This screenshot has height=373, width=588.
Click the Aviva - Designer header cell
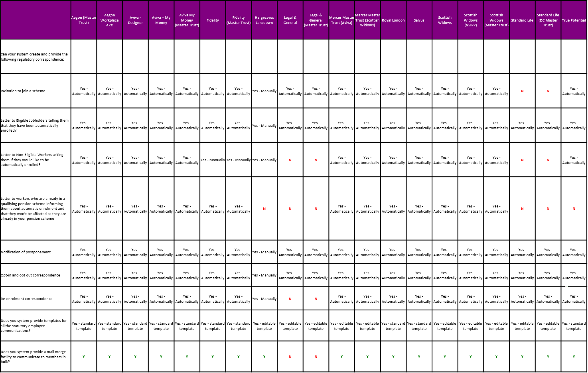[135, 20]
